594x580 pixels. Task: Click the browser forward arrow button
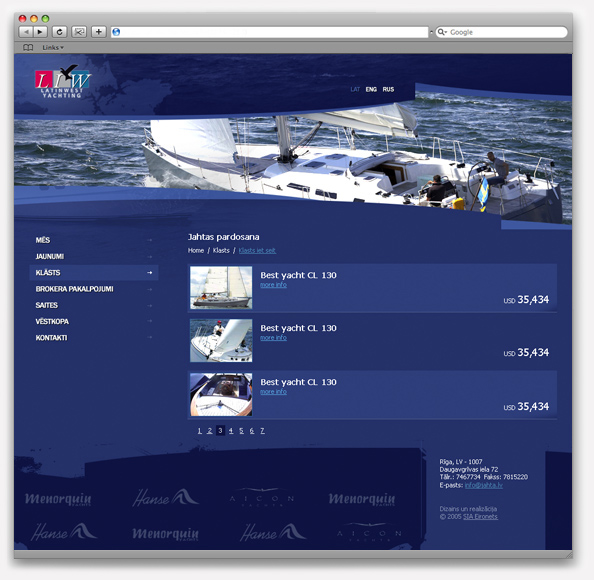[x=40, y=32]
